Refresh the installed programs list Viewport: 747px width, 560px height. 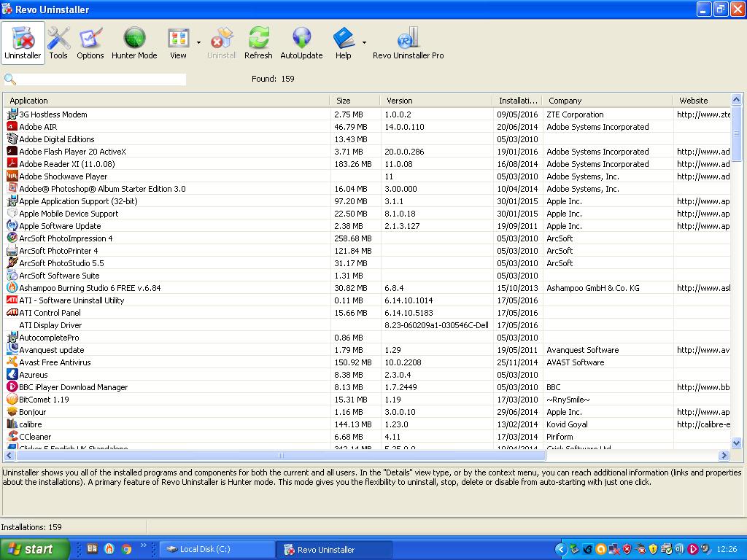click(258, 43)
